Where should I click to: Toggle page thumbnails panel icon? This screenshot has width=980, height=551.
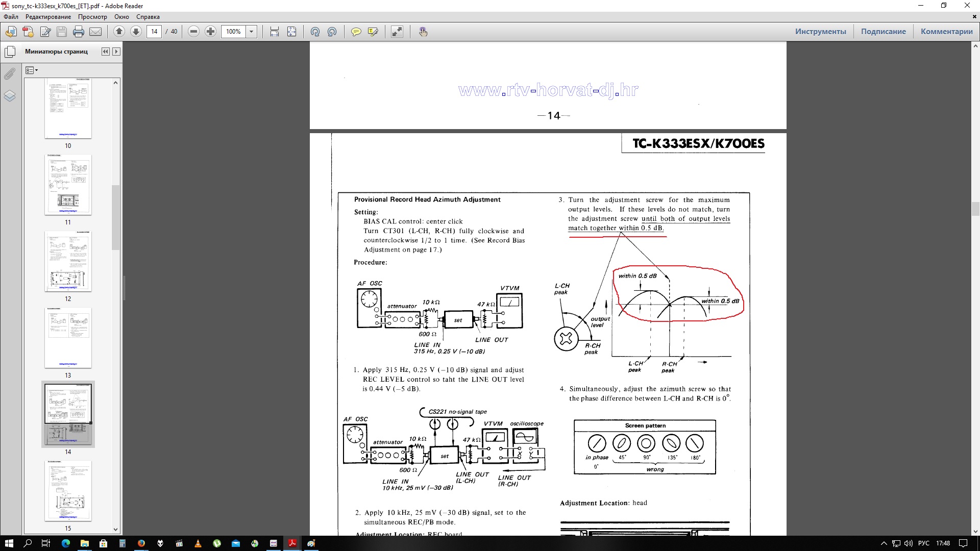tap(10, 52)
